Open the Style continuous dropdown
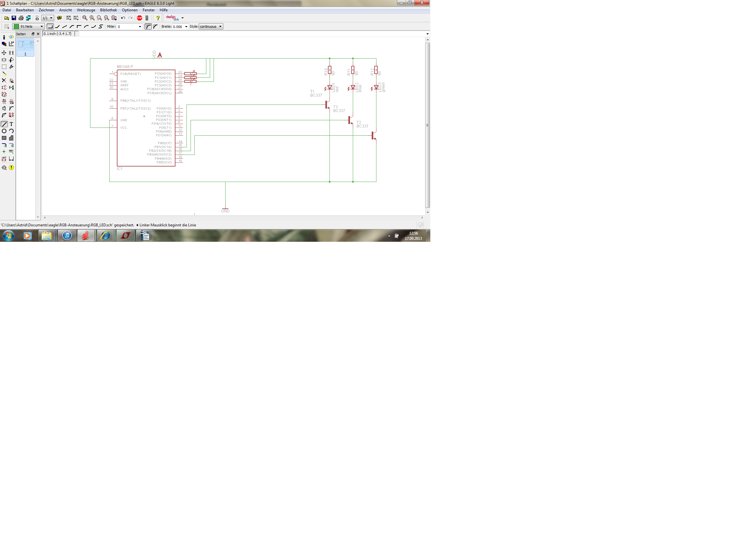This screenshot has width=756, height=544. (x=211, y=27)
